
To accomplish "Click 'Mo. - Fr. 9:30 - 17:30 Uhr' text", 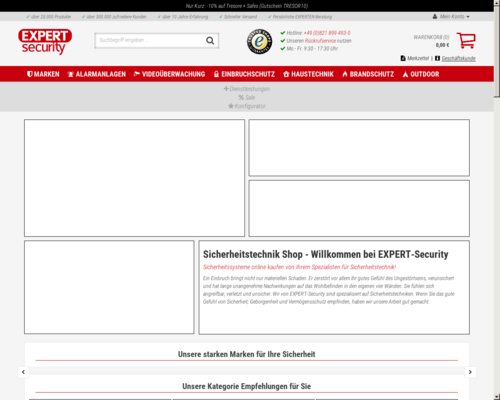I will (x=312, y=49).
